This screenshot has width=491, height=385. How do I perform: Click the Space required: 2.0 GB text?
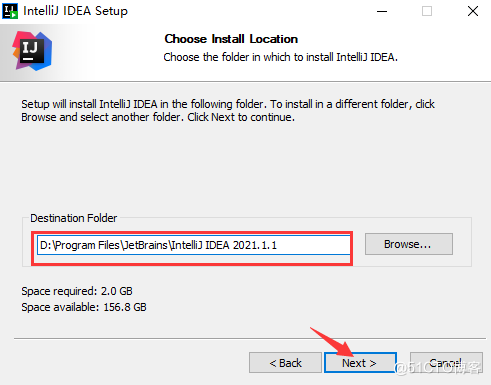pos(77,291)
